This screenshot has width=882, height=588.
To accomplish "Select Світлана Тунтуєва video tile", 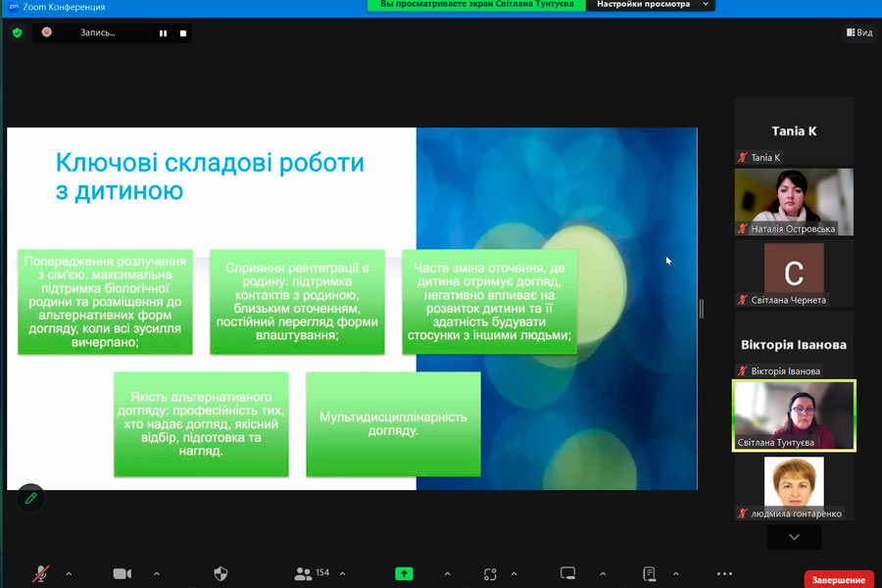I will point(794,416).
